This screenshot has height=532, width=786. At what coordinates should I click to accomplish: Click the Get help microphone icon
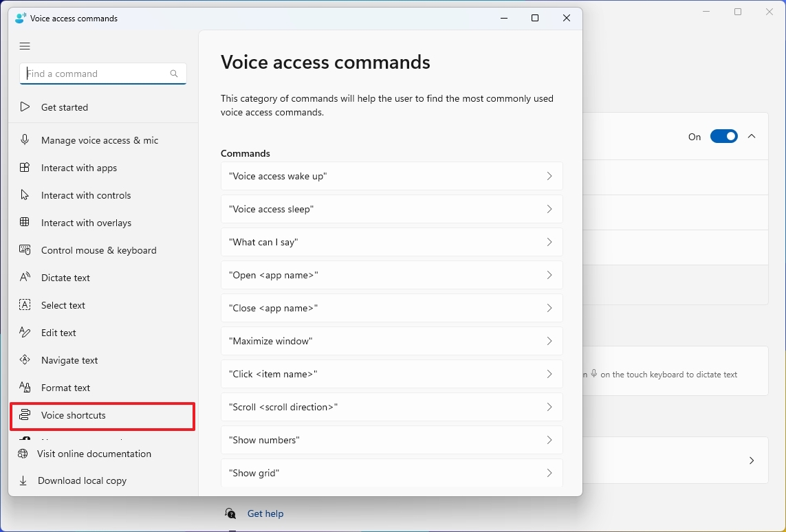(x=230, y=513)
